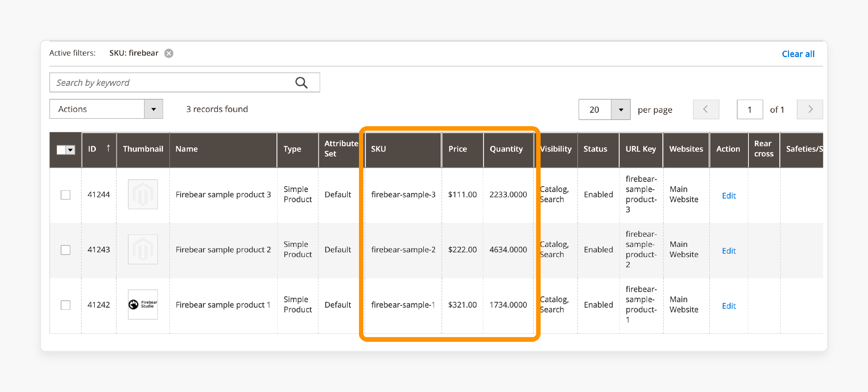Click the page number input box

click(x=750, y=109)
